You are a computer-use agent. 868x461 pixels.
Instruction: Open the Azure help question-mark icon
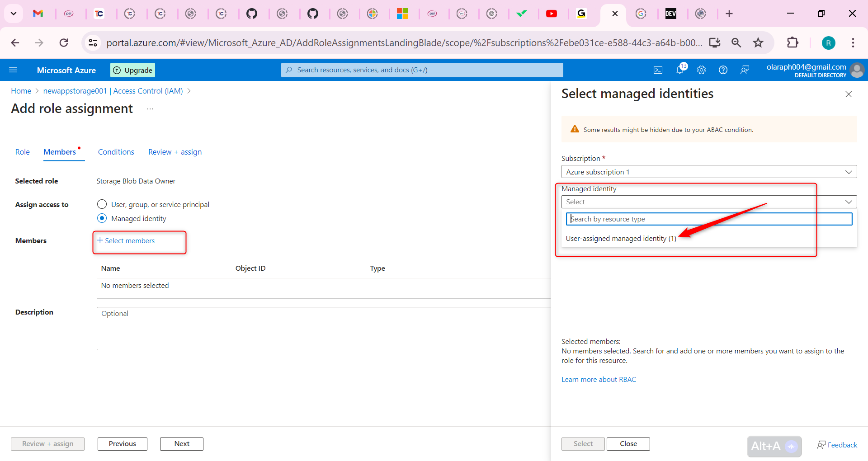[x=723, y=70]
